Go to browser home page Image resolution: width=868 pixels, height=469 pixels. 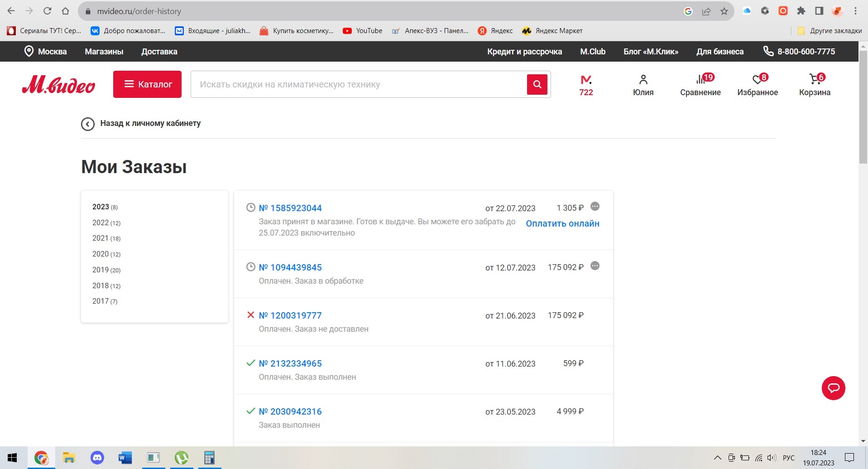pyautogui.click(x=65, y=11)
